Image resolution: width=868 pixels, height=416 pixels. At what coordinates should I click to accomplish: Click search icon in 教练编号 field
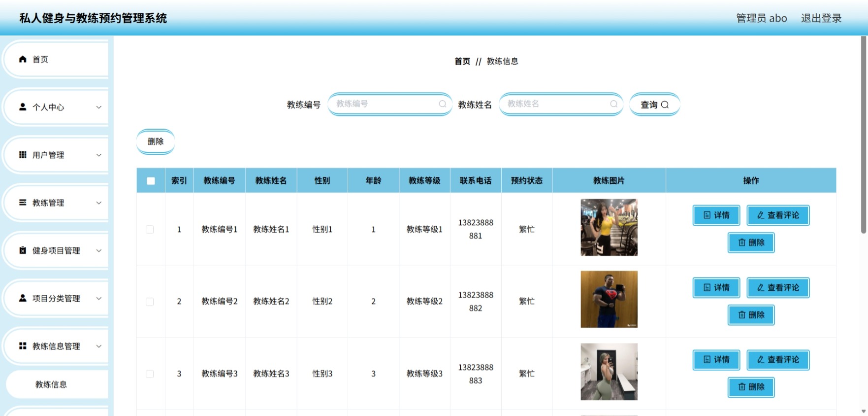tap(443, 104)
